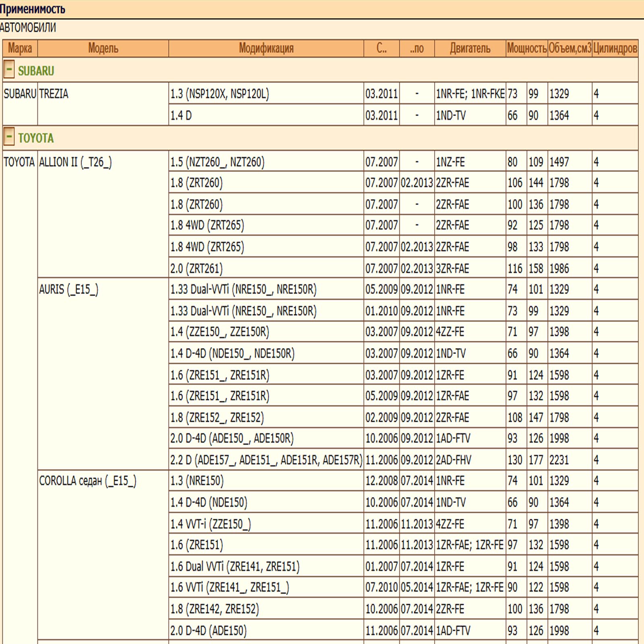The height and width of the screenshot is (644, 644).
Task: Select the COROLLA седан (_E15_) model cell
Action: 87,481
